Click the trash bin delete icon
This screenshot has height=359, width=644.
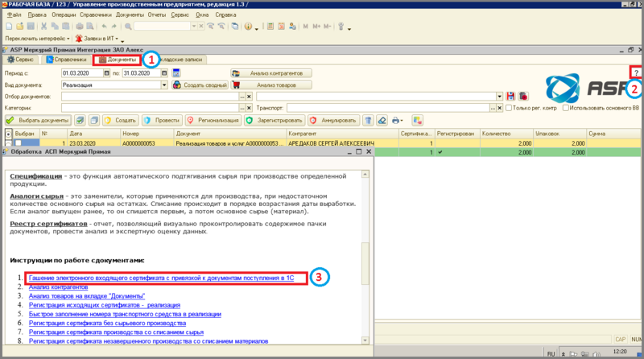(x=367, y=120)
